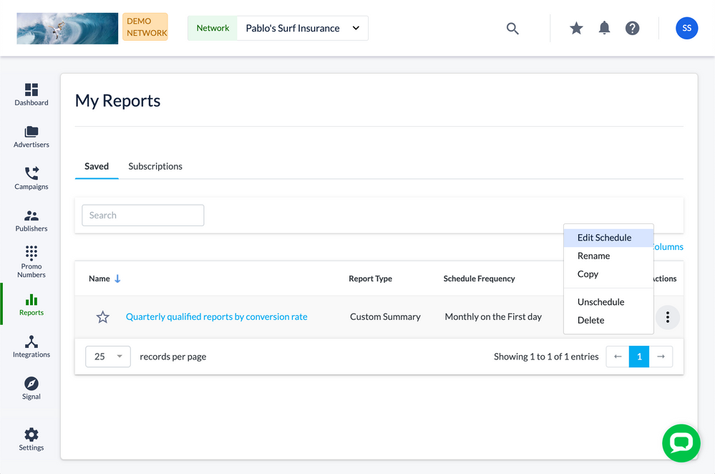Favorite the Quarterly qualified reports row

point(103,317)
